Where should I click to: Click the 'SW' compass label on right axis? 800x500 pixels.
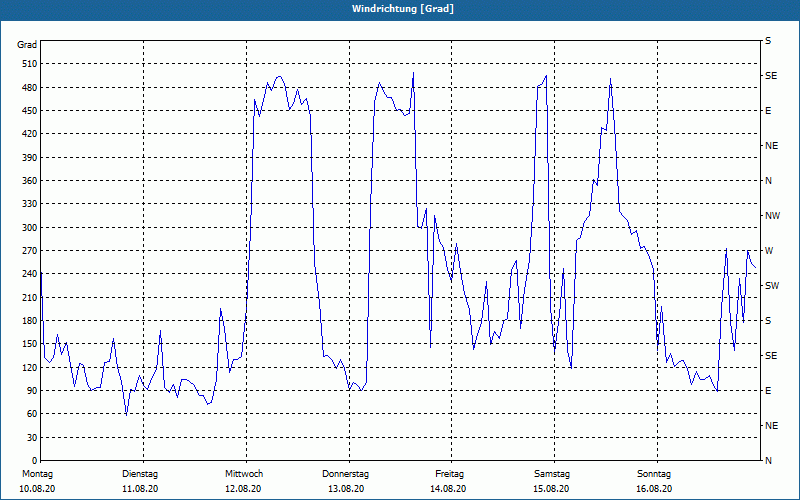coord(772,286)
